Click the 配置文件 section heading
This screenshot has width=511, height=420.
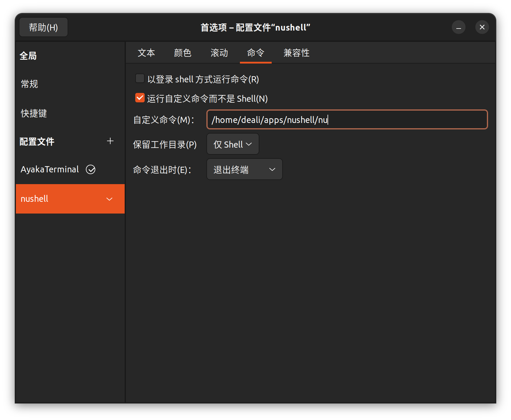[x=37, y=142]
